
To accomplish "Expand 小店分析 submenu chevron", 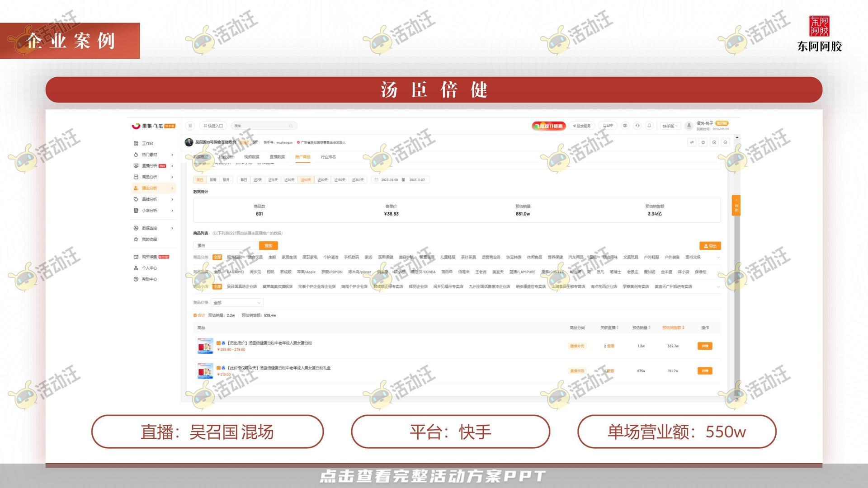I will 172,211.
